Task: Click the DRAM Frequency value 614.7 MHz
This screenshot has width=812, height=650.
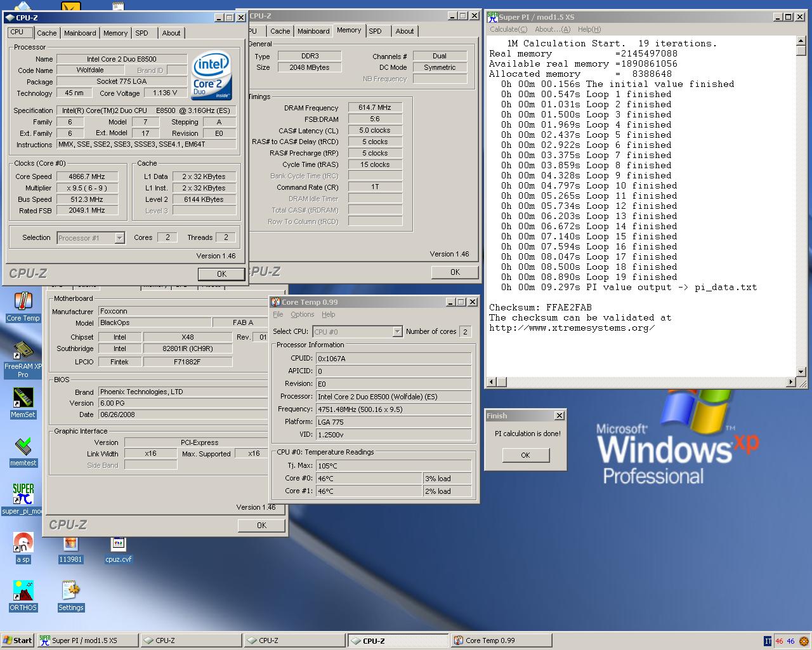Action: [374, 107]
